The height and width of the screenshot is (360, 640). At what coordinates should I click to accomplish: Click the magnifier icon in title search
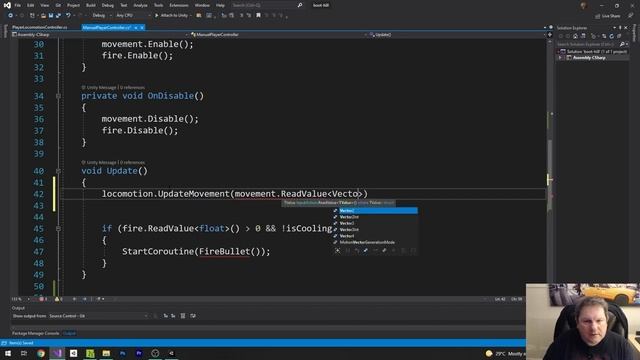pyautogui.click(x=300, y=5)
